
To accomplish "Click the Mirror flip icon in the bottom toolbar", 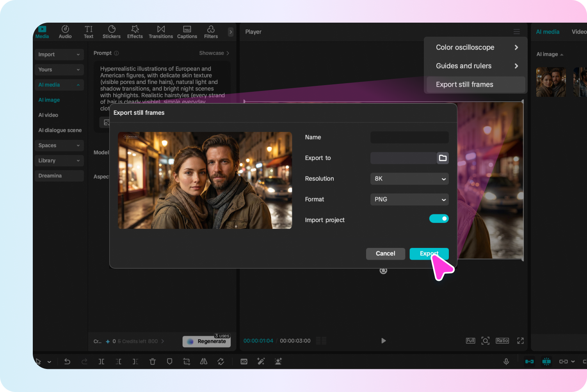I will (x=203, y=361).
